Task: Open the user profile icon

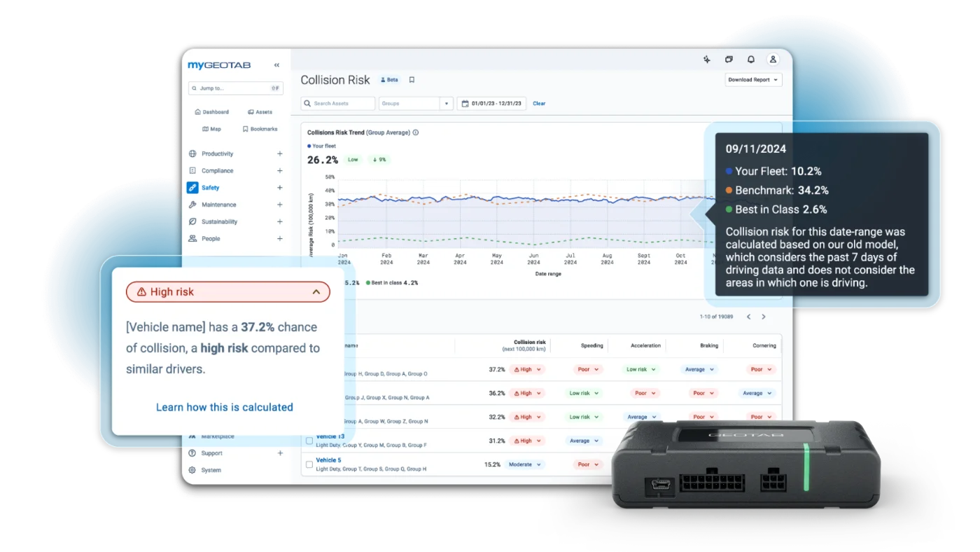Action: coord(773,60)
